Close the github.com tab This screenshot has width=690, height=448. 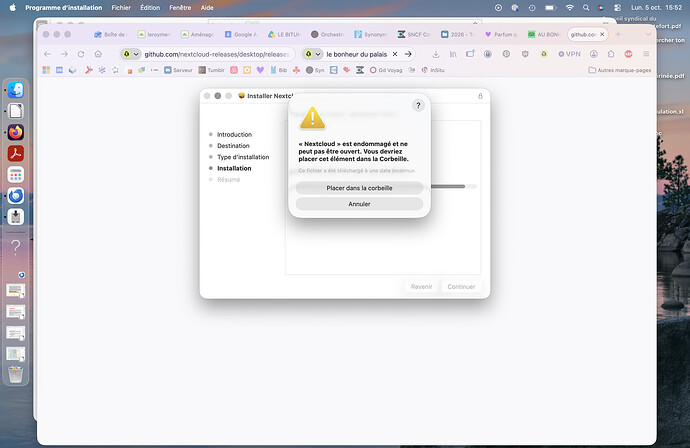pyautogui.click(x=602, y=34)
